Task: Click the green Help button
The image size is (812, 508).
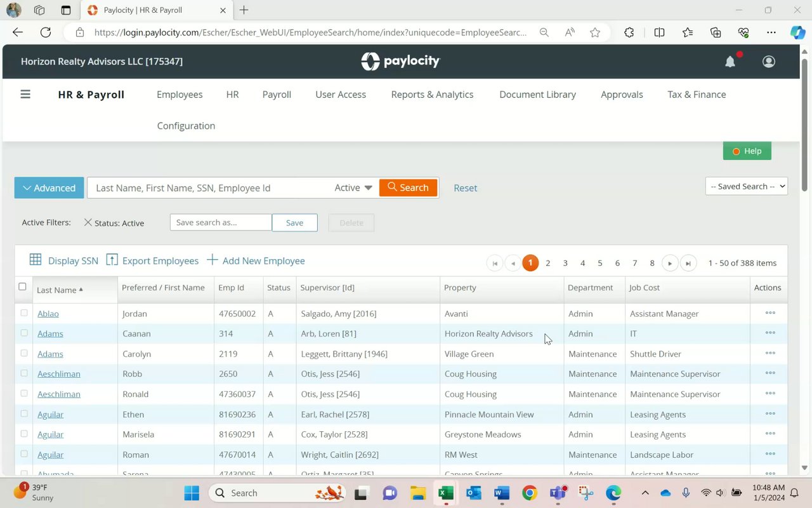Action: (x=747, y=151)
